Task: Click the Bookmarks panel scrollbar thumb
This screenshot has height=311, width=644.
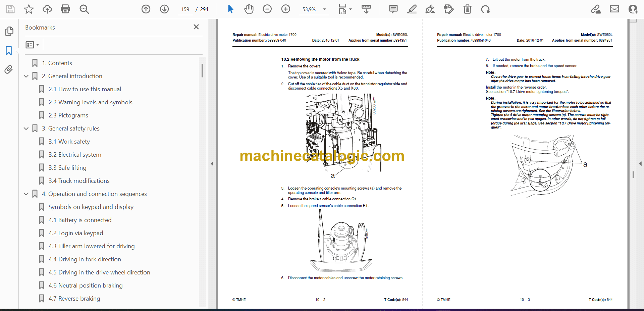Action: tap(202, 70)
